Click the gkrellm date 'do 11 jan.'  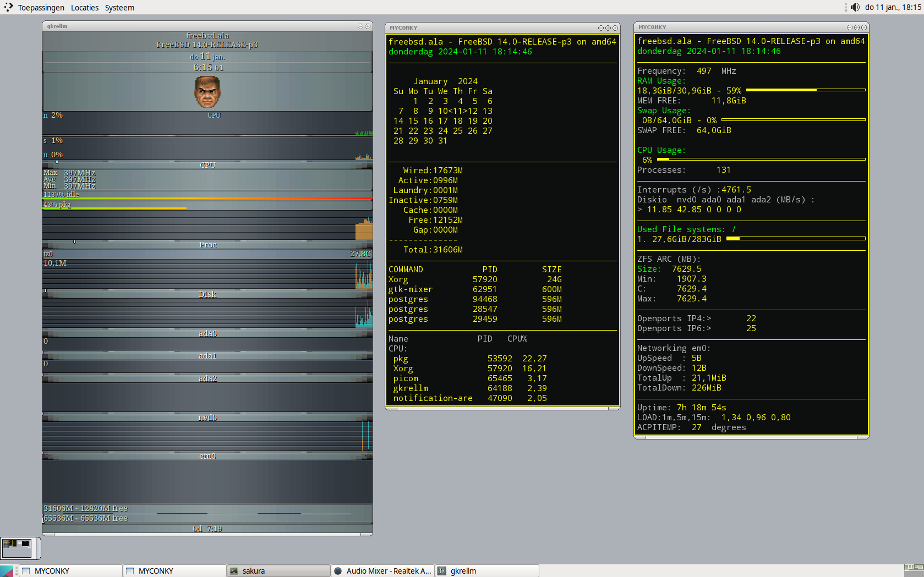coord(207,57)
